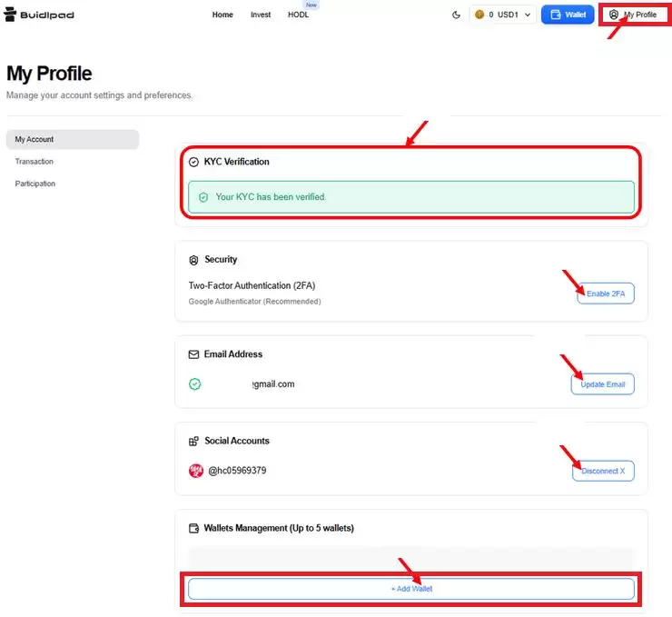Click the KYC verified status banner
The image size is (672, 617).
(410, 196)
